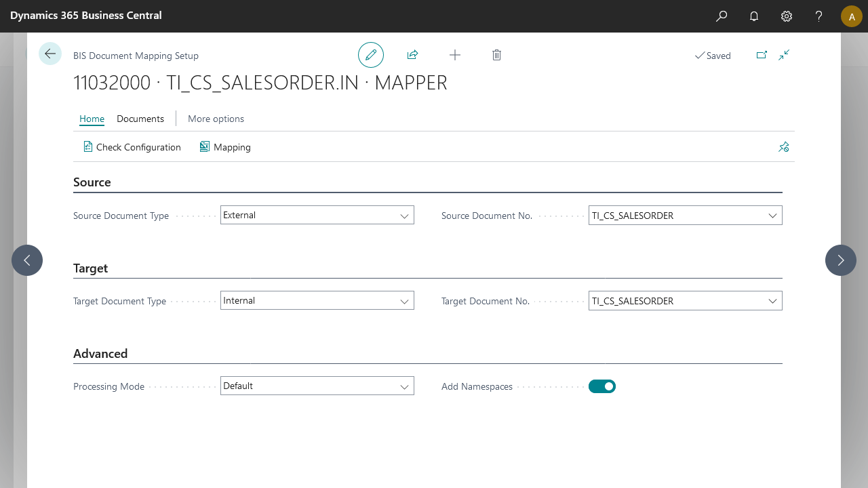Click the back arrow button
The height and width of the screenshot is (488, 868).
point(50,54)
